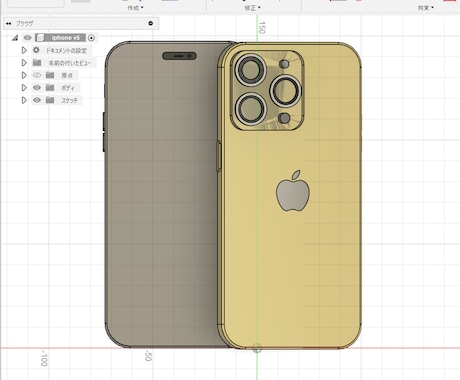Screen dimensions: 460x380
Task: Open the 修正 dropdown menu
Action: (252, 8)
